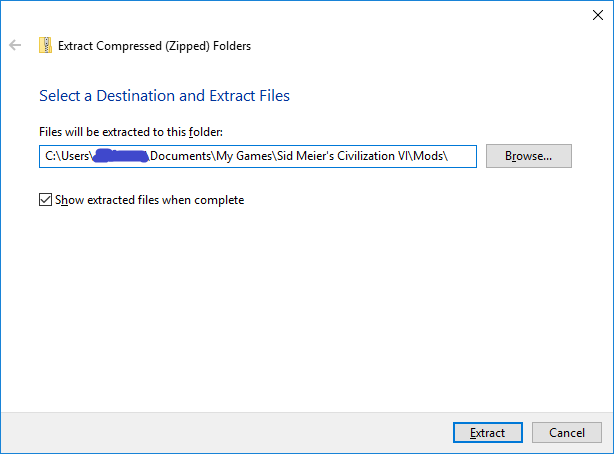Click 'My Games' segment of the path
Viewport: 614px width, 454px height.
(244, 156)
